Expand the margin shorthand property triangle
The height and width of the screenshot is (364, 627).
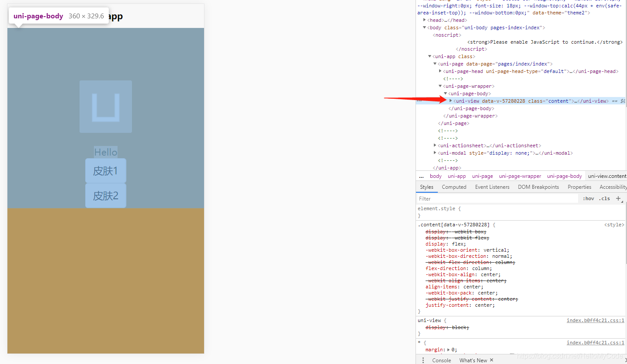449,350
